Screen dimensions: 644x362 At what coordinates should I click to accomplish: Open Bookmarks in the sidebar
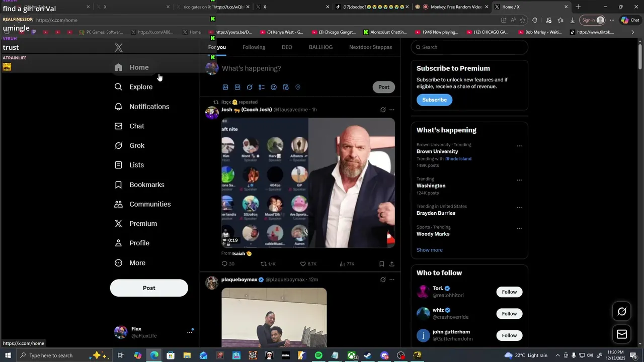point(140,185)
